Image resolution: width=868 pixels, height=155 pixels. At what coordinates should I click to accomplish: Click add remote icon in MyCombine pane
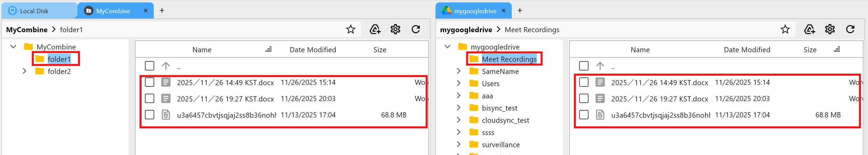pyautogui.click(x=375, y=30)
